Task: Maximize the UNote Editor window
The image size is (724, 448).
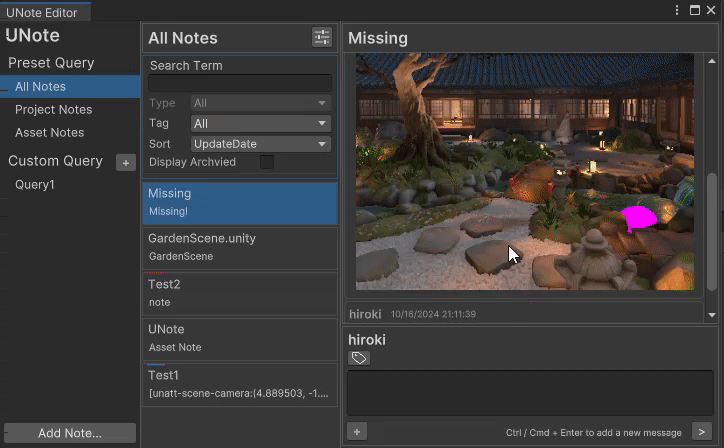Action: (694, 10)
